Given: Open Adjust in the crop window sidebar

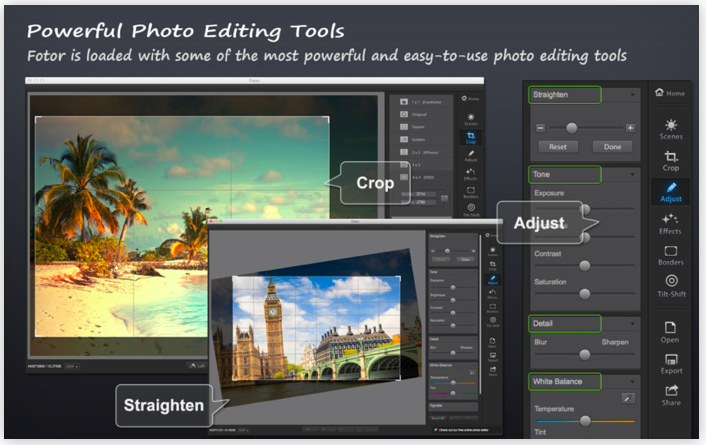Looking at the screenshot, I should point(471,156).
